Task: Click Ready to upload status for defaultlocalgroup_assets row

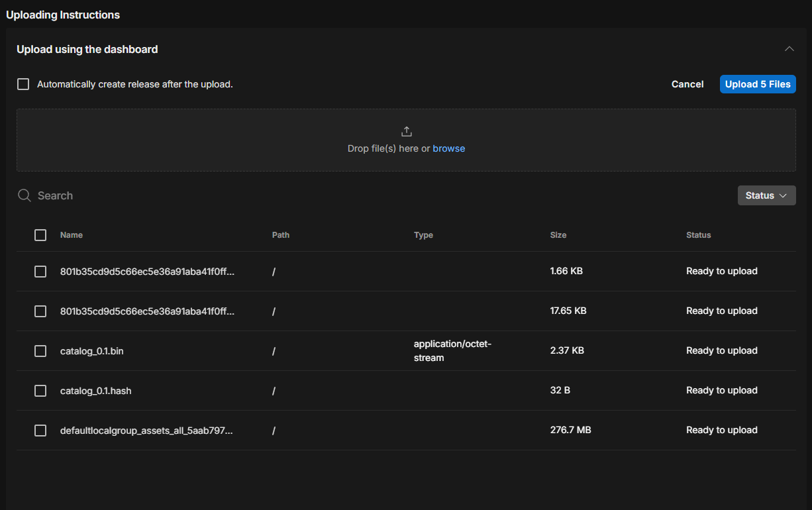Action: click(722, 430)
